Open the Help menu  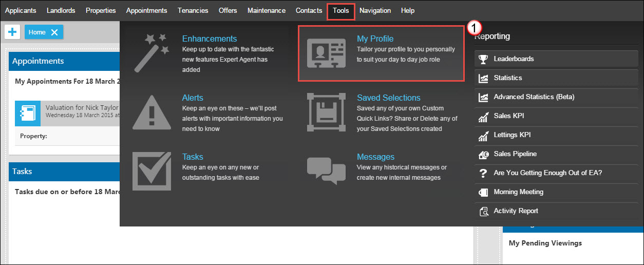[x=408, y=10]
